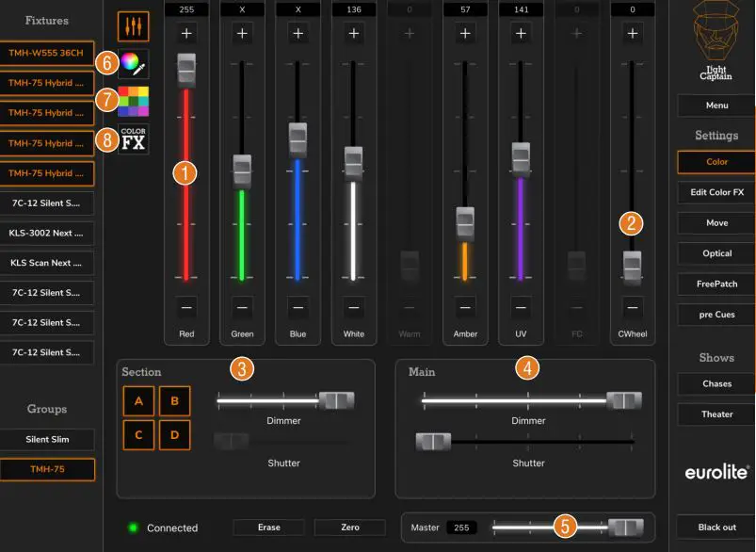Switch to Move settings
Viewport: 756px width, 552px height.
(716, 223)
